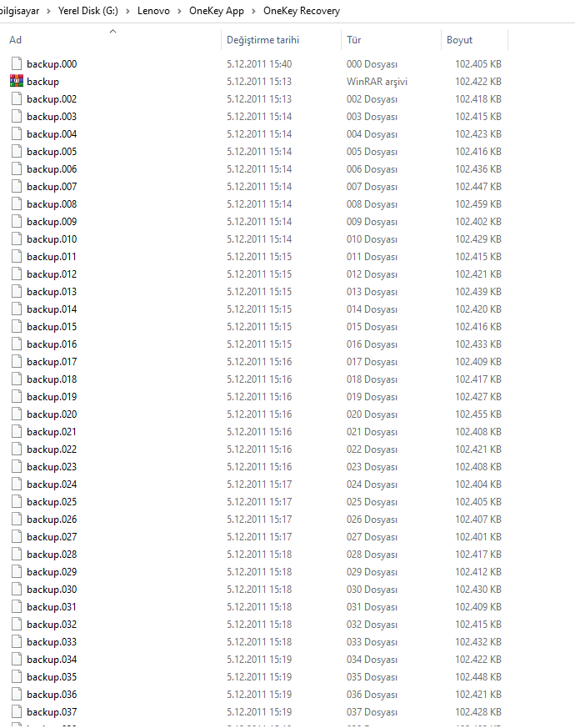Click the blank file icon for backup.015
575x728 pixels.
[17, 326]
